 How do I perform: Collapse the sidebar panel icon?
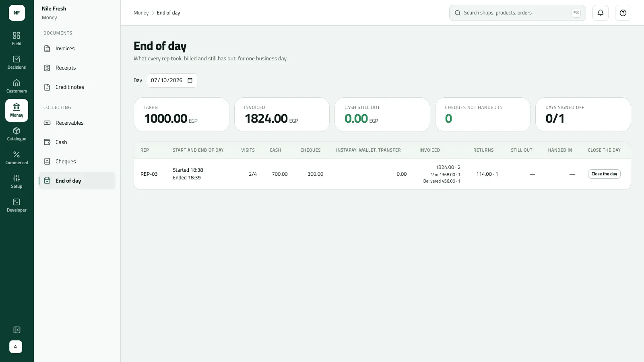(17, 330)
